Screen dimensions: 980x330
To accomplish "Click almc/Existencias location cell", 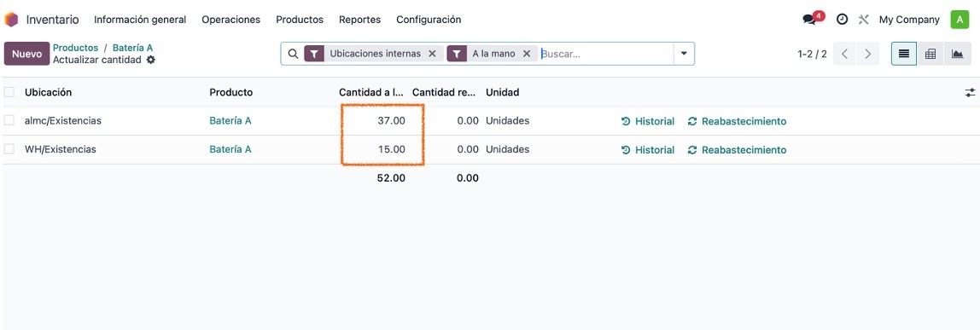I will (62, 120).
